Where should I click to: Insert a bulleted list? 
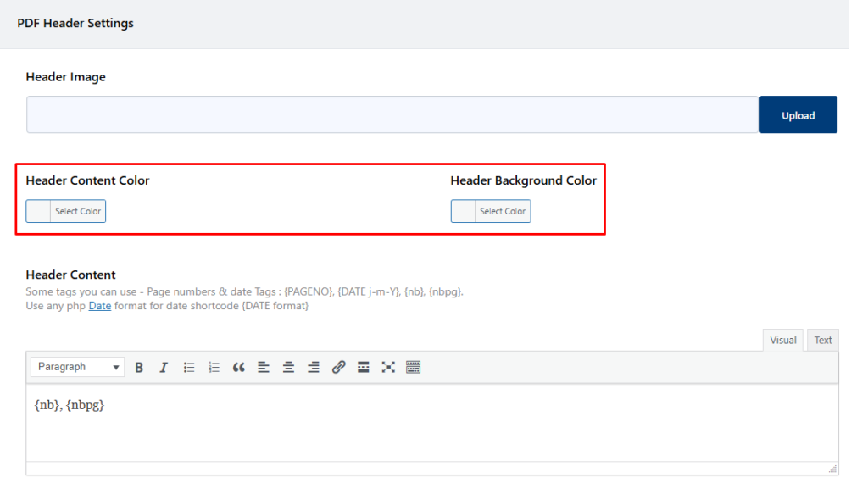[x=189, y=367]
